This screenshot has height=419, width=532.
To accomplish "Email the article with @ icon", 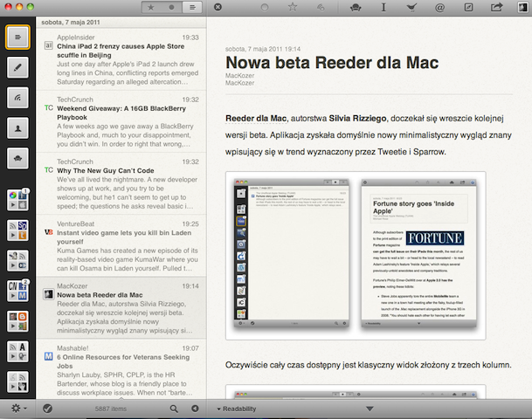I will coord(439,8).
